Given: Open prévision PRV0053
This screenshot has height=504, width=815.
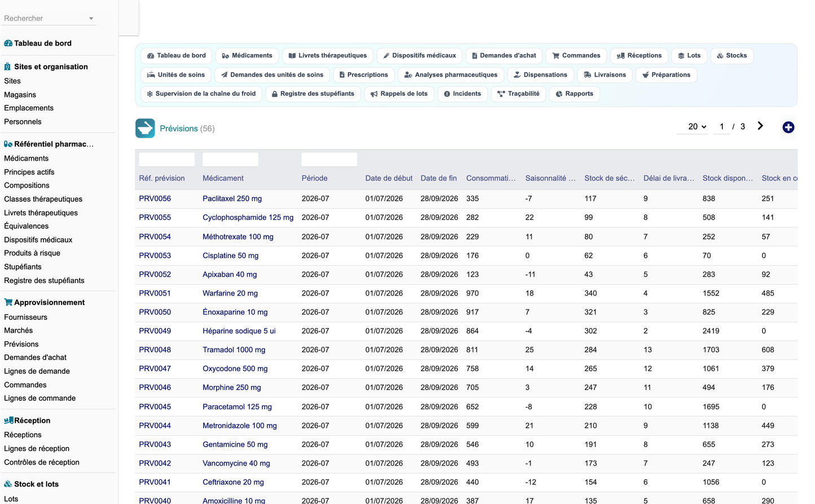Looking at the screenshot, I should (x=155, y=255).
